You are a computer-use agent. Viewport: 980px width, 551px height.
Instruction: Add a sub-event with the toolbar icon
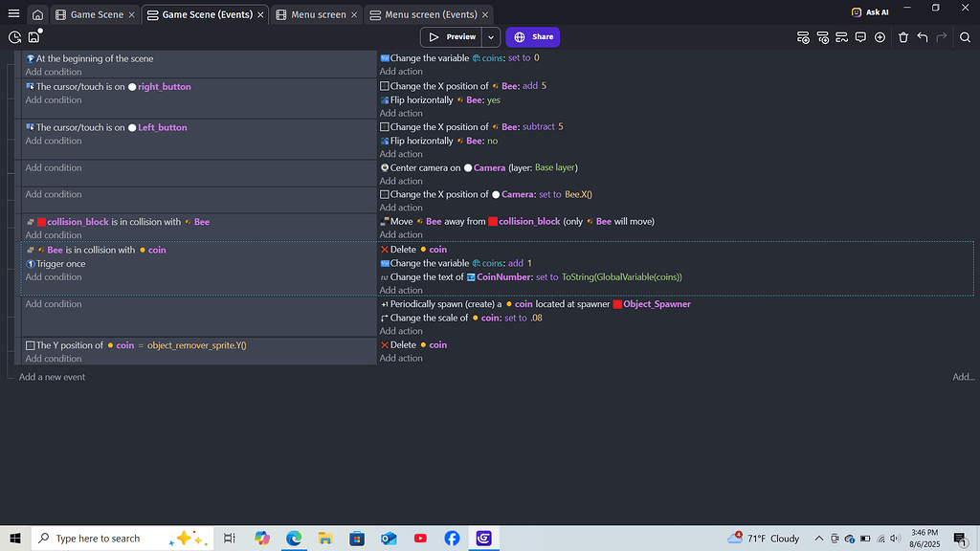click(824, 37)
